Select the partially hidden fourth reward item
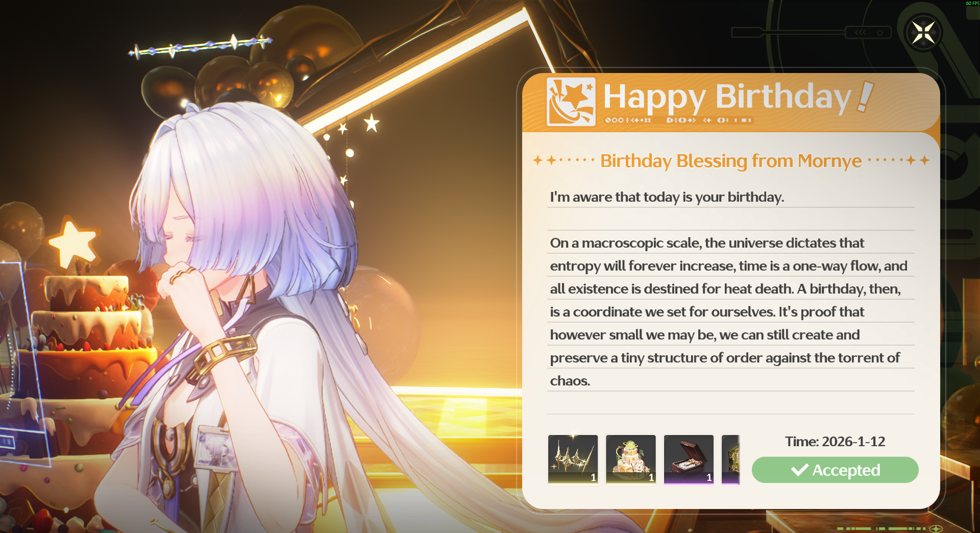The height and width of the screenshot is (533, 980). click(730, 459)
